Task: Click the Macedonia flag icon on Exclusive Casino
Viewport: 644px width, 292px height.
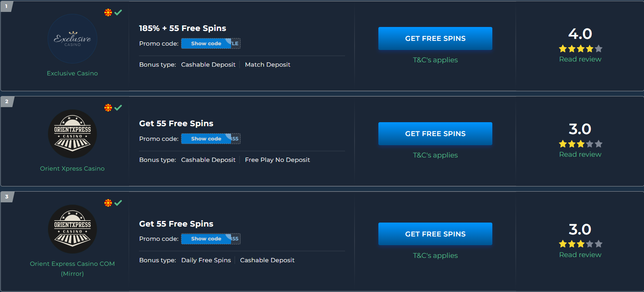Action: pyautogui.click(x=108, y=12)
